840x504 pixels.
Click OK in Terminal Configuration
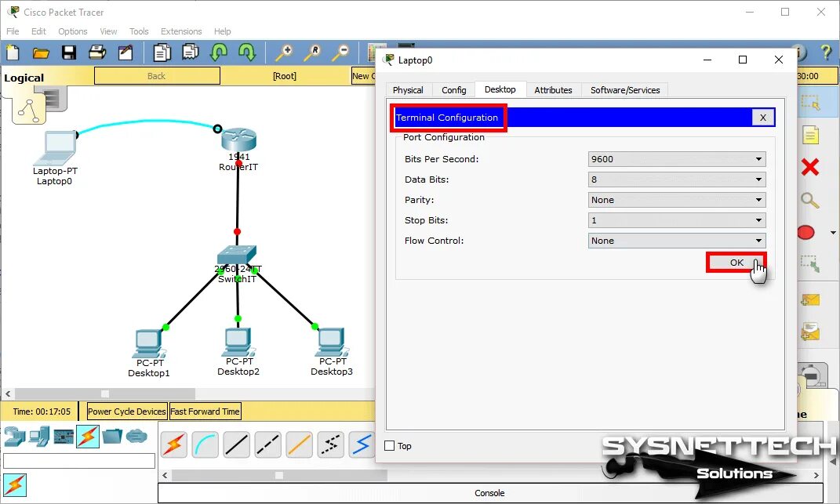[736, 263]
